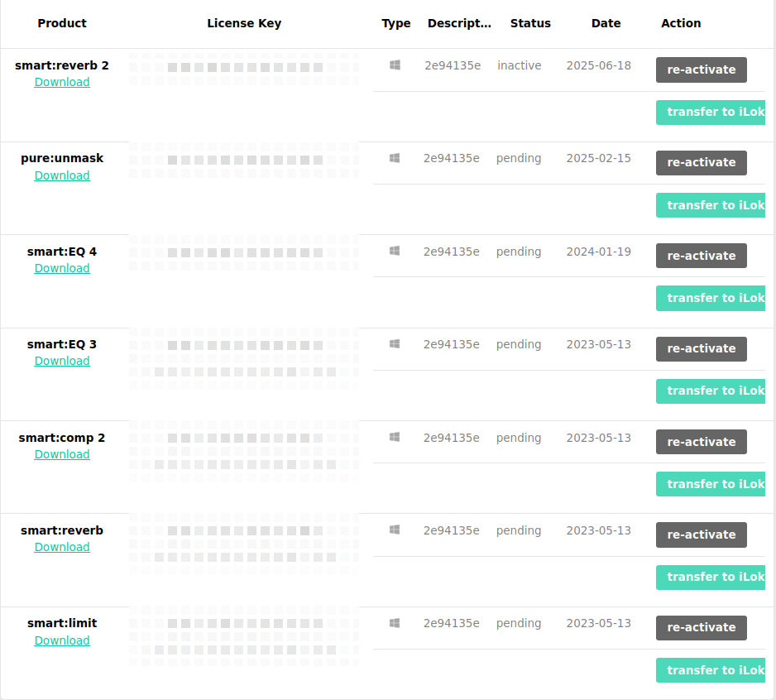Image resolution: width=776 pixels, height=700 pixels.
Task: Click the date 2025-02-15
Action: 599,158
